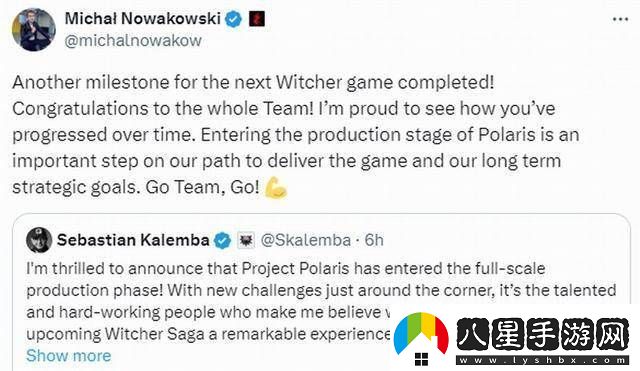The image size is (640, 371).
Task: Open Sebastian Kalemba's avatar picture
Action: click(39, 240)
